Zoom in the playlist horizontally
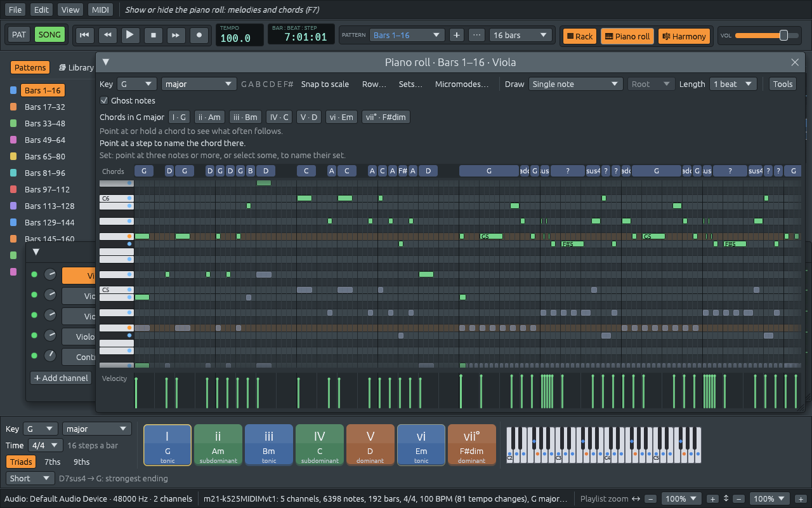The height and width of the screenshot is (508, 812). click(712, 499)
